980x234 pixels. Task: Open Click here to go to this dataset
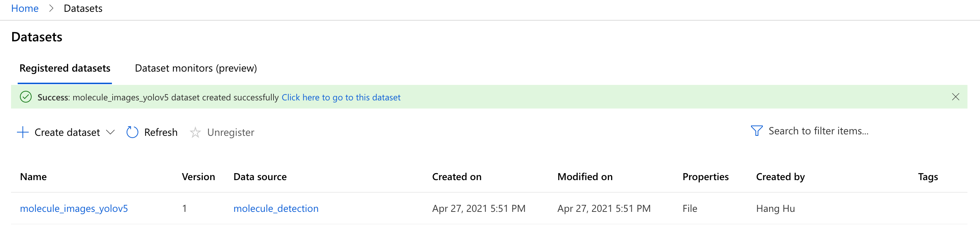[x=341, y=97]
